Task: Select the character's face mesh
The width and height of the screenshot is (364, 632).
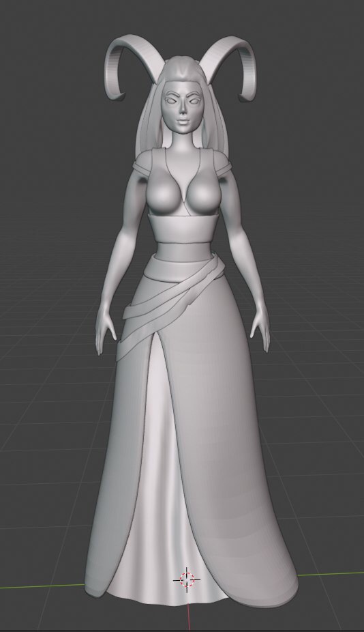Action: click(x=183, y=109)
